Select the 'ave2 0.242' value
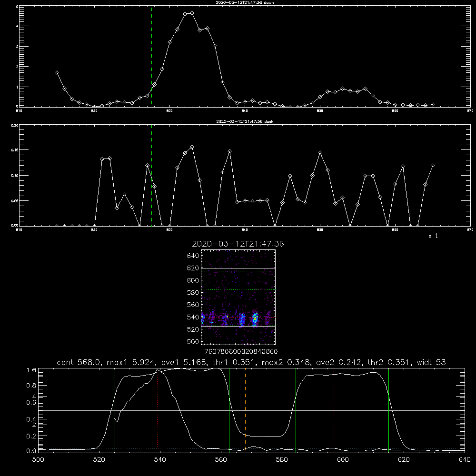The width and height of the screenshot is (476, 476). click(x=339, y=362)
